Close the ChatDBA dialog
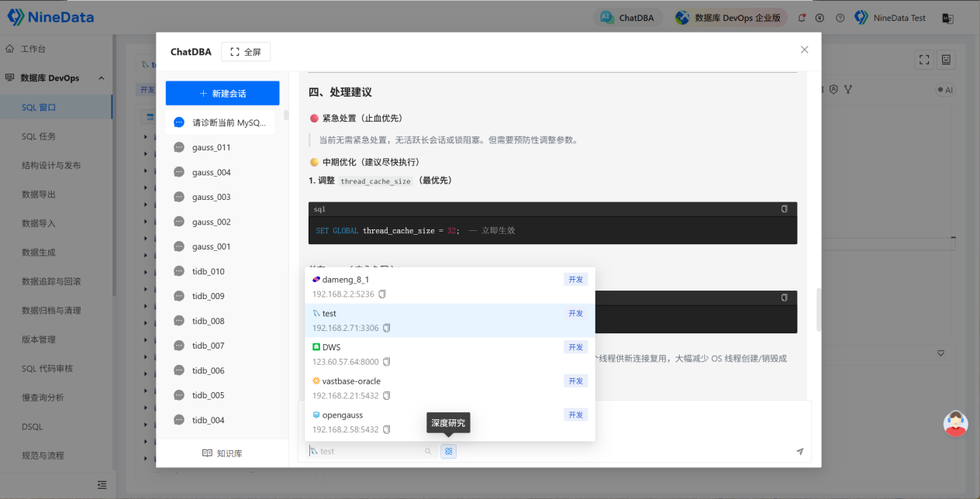The height and width of the screenshot is (499, 980). (x=804, y=50)
